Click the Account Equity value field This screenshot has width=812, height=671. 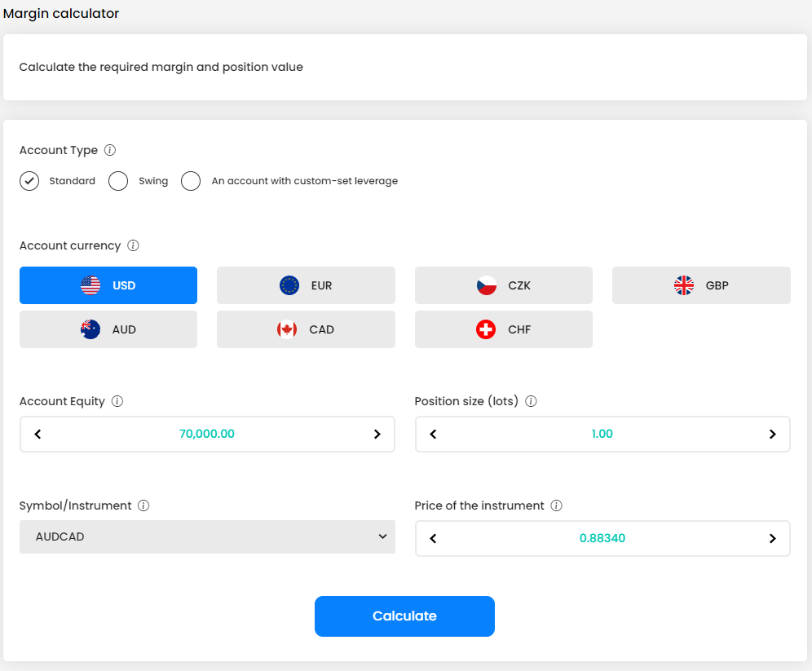click(207, 435)
